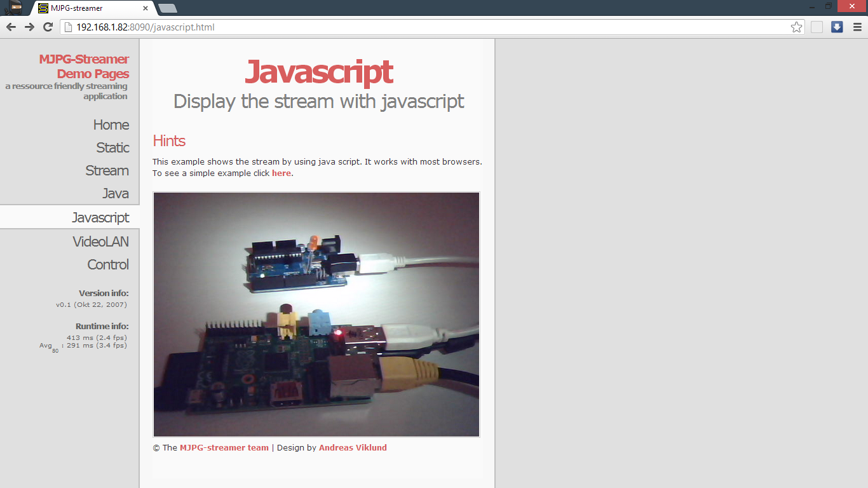Screen dimensions: 868x488
Task: Open the Java demo page
Action: tap(116, 193)
